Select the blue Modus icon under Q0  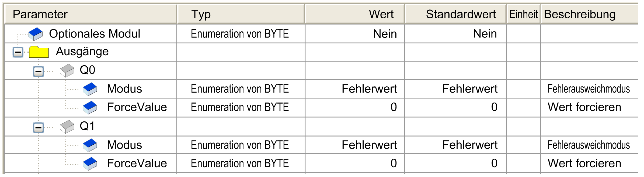90,89
